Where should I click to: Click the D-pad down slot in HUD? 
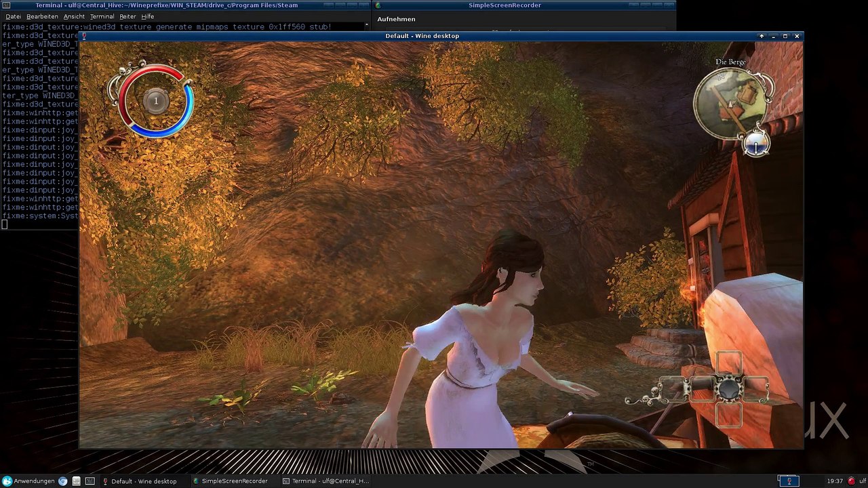click(730, 415)
